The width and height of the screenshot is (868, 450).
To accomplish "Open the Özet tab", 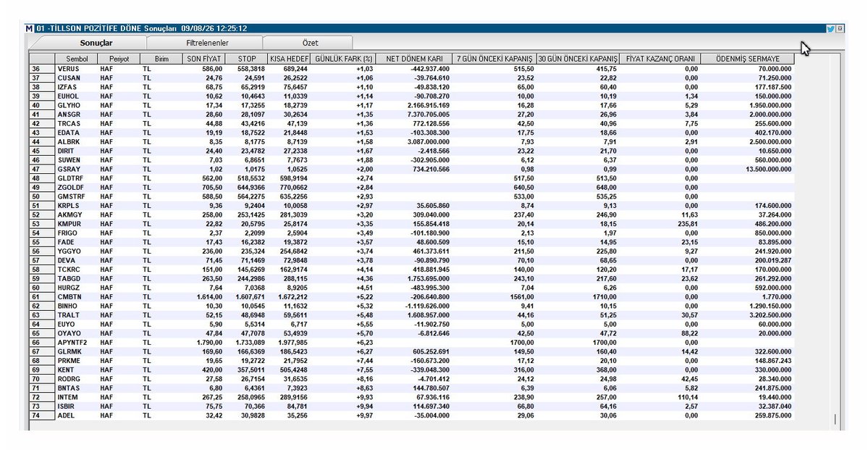I will coord(310,43).
